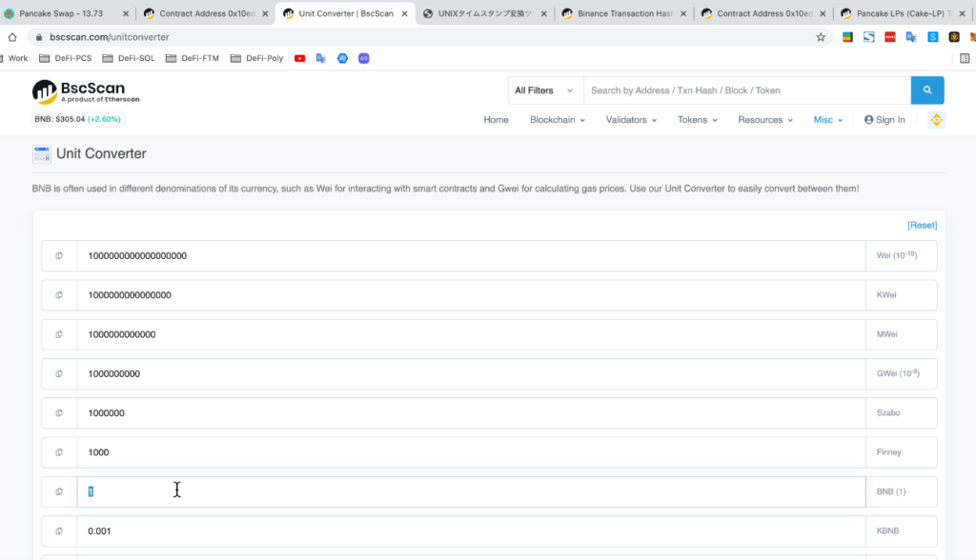Click the MWei value input field

[471, 334]
